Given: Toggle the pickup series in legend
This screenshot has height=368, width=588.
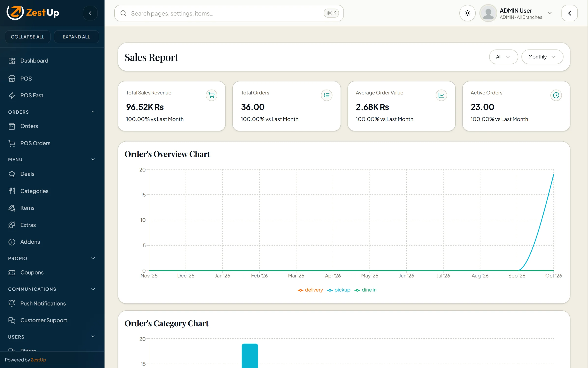Looking at the screenshot, I should click(339, 290).
